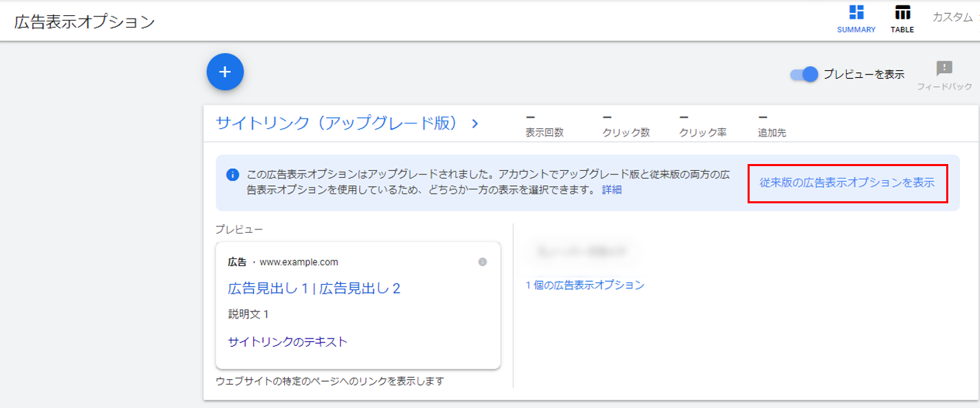This screenshot has width=980, height=408.
Task: Select the クリック数 metric
Action: point(626,132)
